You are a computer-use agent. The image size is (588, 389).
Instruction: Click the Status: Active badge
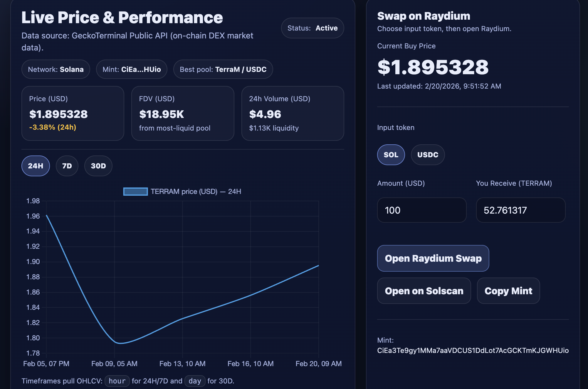tap(312, 28)
